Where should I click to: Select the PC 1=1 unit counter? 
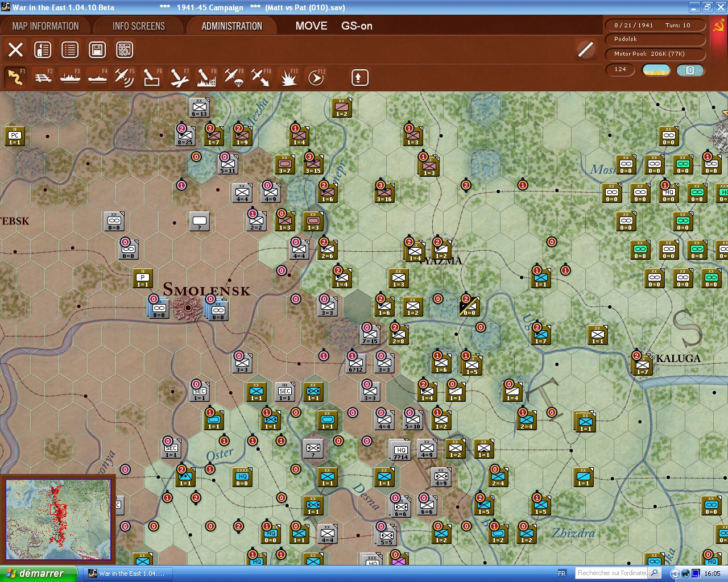click(x=15, y=136)
